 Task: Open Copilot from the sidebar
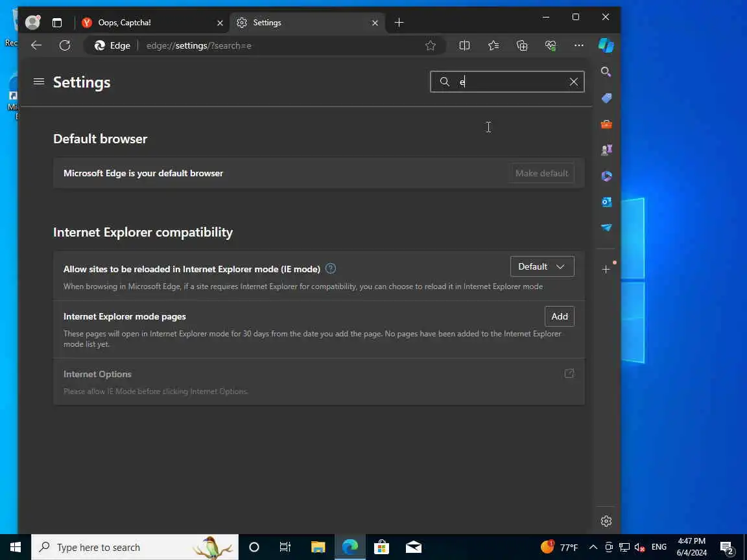606,45
